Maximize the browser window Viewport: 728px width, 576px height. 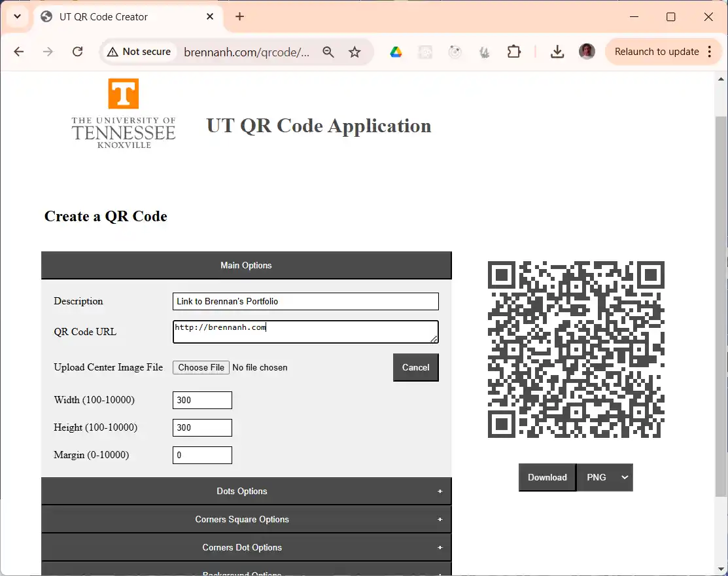[x=671, y=17]
